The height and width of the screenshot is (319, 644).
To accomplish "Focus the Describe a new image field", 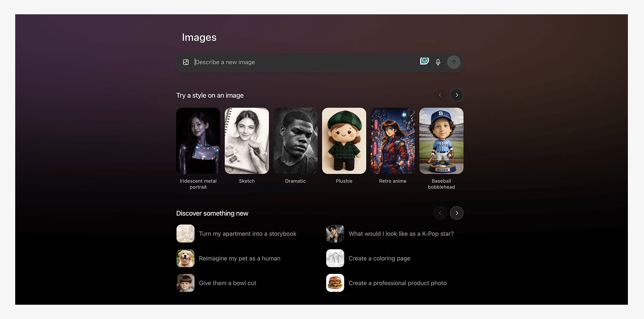I will (x=304, y=62).
